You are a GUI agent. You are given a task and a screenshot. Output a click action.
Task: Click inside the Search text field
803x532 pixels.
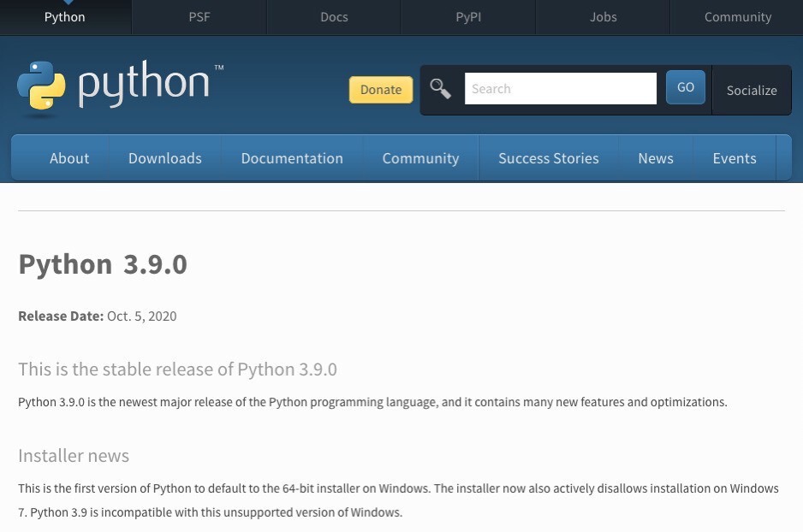click(x=560, y=89)
